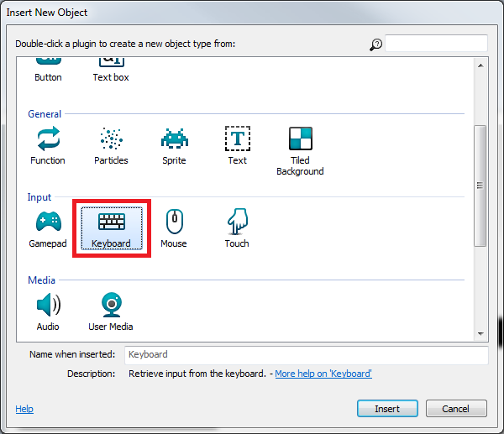The width and height of the screenshot is (504, 434).
Task: Click the General category heading
Action: (45, 114)
